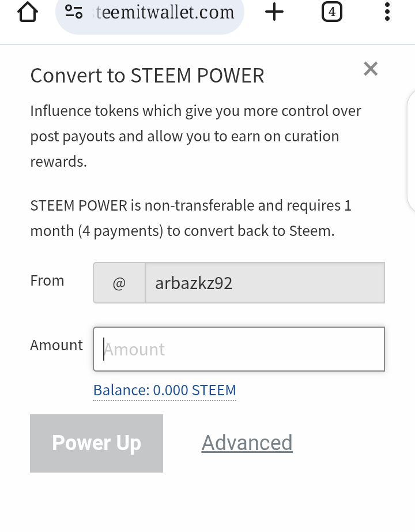Open a new tab with plus icon
415x532 pixels.
point(275,12)
